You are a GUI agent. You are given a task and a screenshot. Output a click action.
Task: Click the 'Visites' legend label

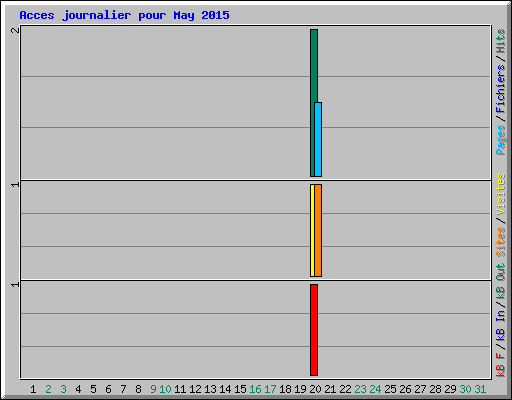click(501, 194)
